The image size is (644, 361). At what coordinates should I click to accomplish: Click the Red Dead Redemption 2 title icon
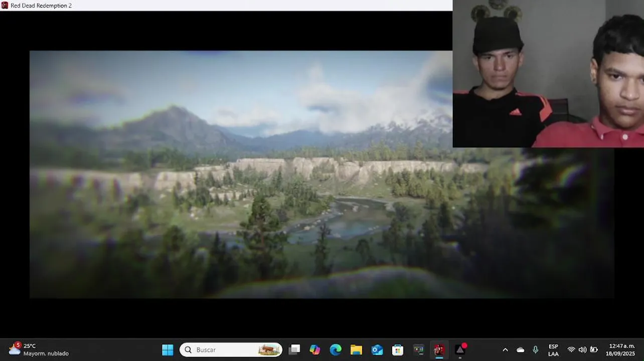5,6
